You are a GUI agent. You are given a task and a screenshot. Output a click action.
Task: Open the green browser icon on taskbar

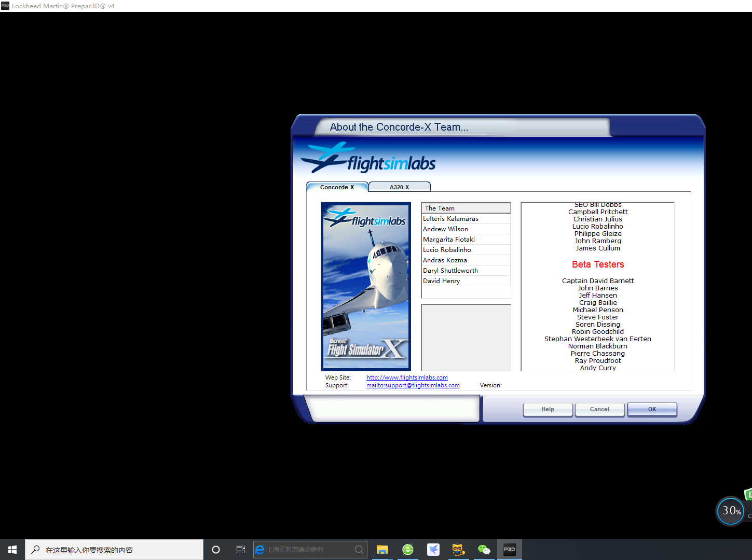tap(408, 550)
